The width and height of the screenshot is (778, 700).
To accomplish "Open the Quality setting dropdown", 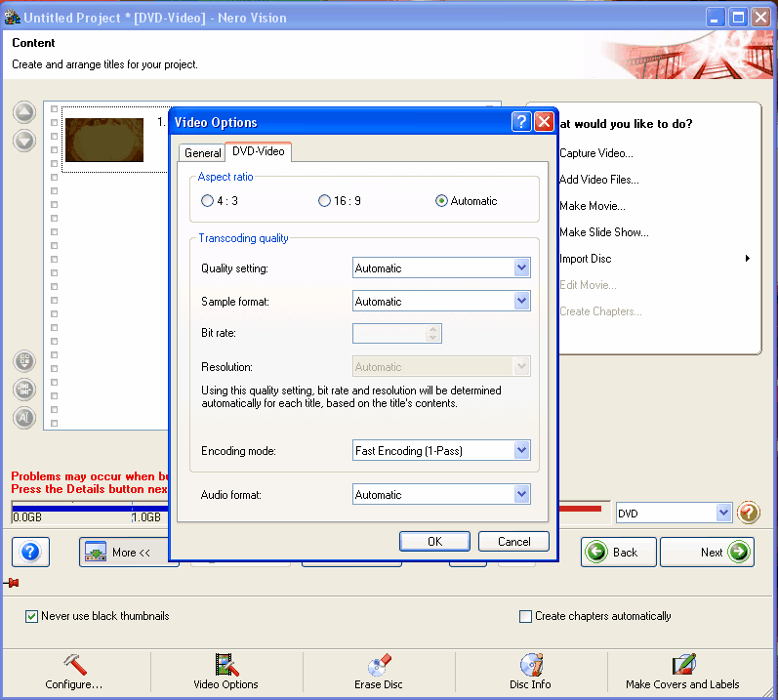I will [521, 268].
